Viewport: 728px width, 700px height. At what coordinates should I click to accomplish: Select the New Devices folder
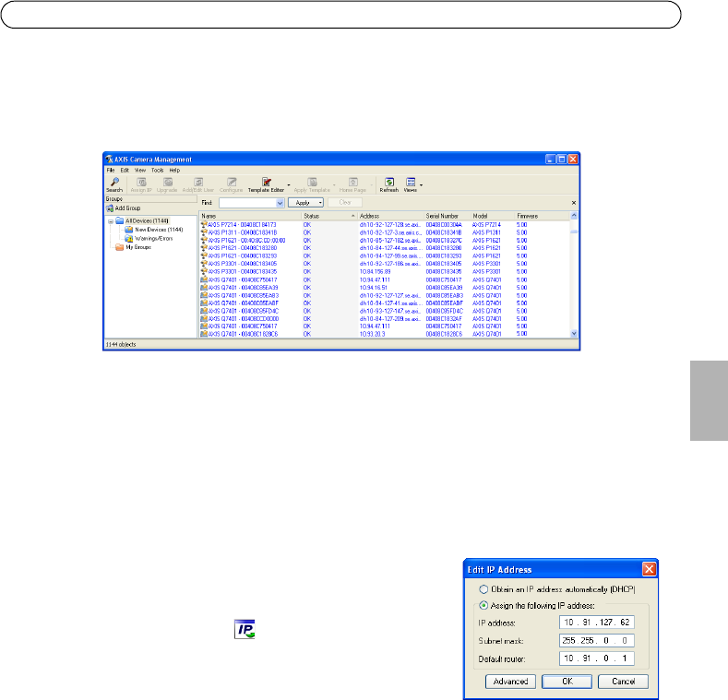[127, 229]
